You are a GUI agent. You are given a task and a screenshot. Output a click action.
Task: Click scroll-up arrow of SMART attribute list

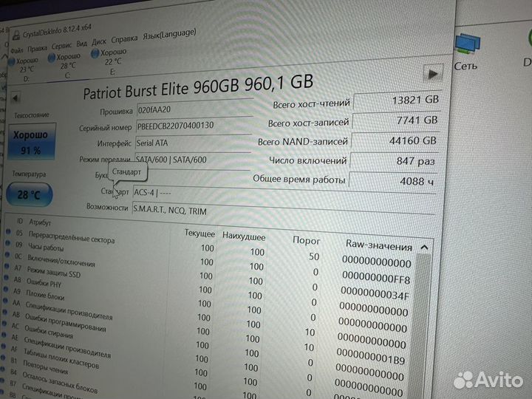point(424,248)
